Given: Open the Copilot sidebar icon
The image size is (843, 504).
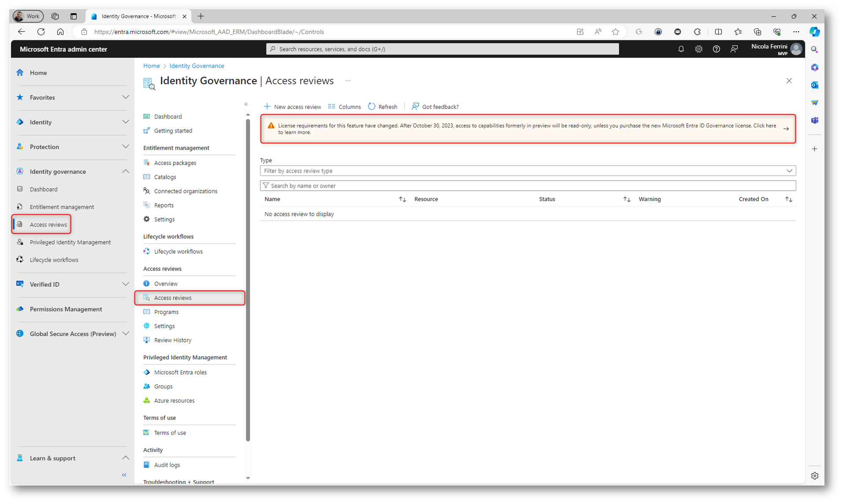Looking at the screenshot, I should (814, 32).
